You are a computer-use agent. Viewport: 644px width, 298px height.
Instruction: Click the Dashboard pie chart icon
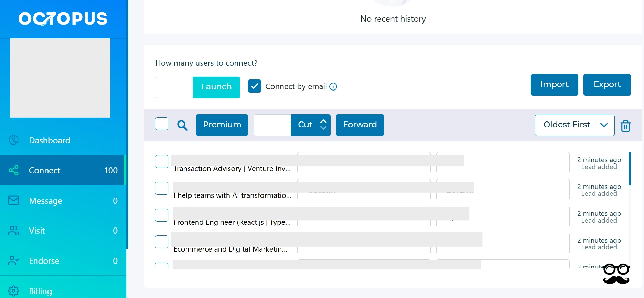pos(13,140)
